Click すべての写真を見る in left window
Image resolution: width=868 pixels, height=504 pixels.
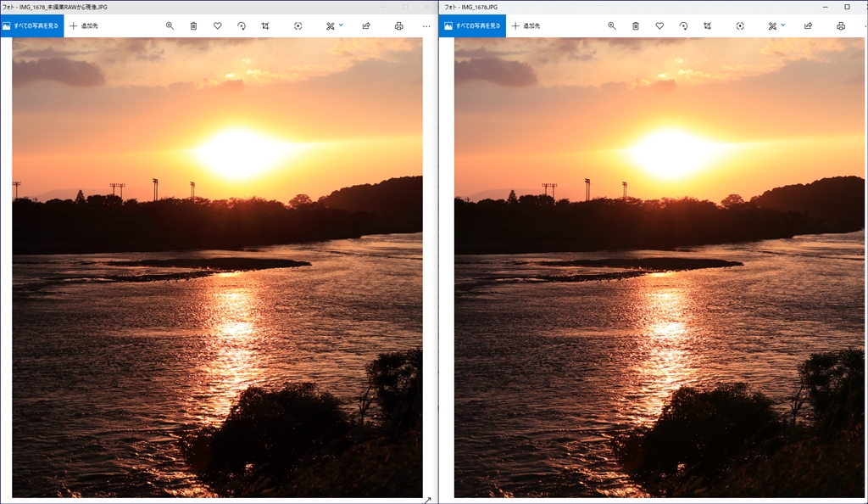coord(32,26)
